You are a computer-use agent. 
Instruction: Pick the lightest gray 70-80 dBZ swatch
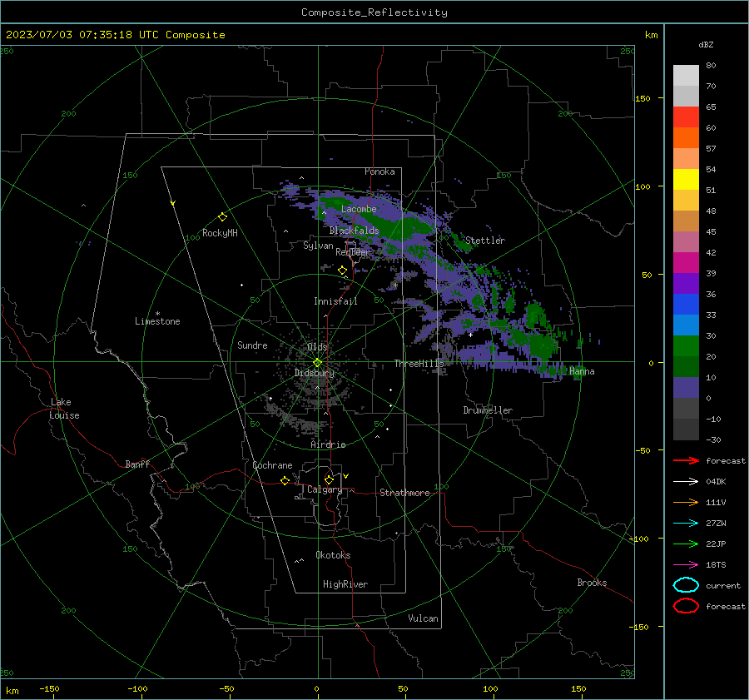pyautogui.click(x=686, y=76)
